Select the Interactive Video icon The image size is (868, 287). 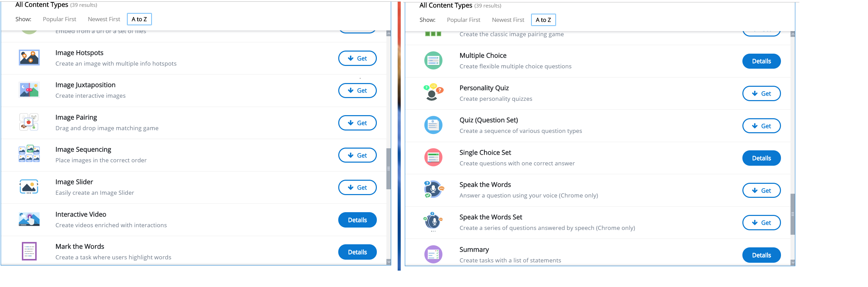29,219
